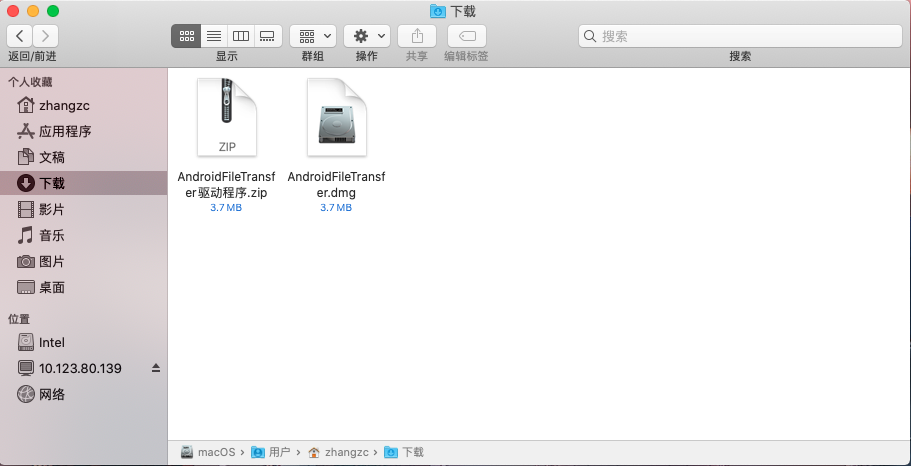Close the Finder window
Screen dimensions: 911x466
click(x=13, y=11)
